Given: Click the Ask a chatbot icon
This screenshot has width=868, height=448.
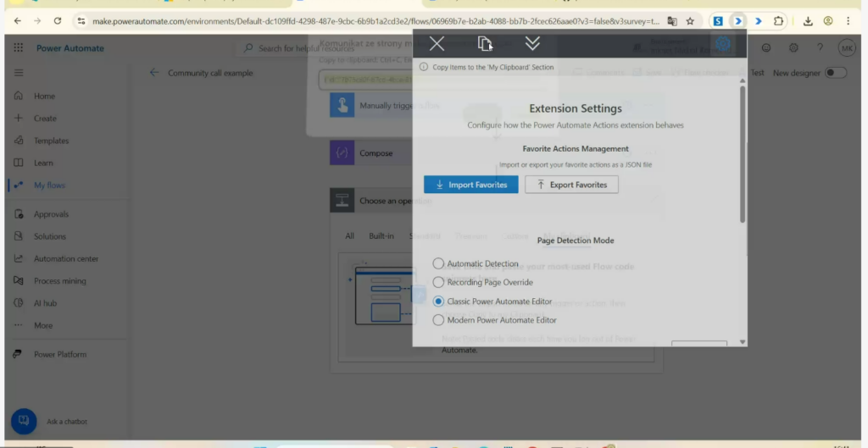Looking at the screenshot, I should pyautogui.click(x=24, y=421).
